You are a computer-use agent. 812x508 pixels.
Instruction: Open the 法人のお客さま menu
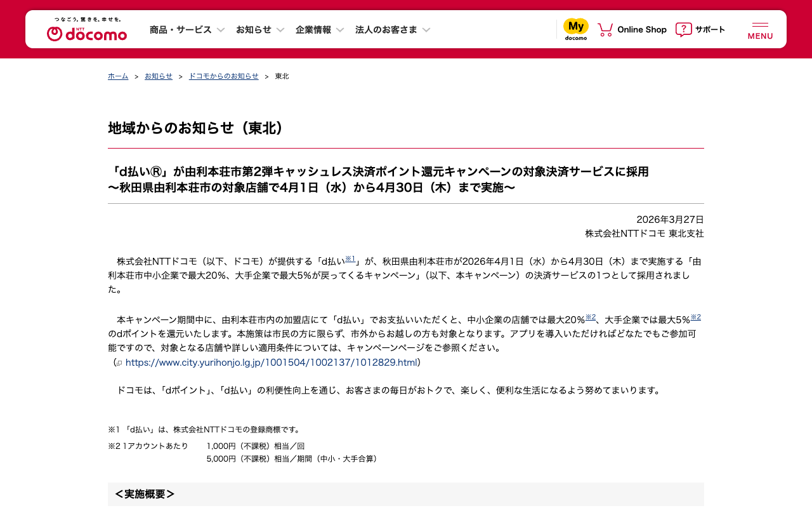386,30
